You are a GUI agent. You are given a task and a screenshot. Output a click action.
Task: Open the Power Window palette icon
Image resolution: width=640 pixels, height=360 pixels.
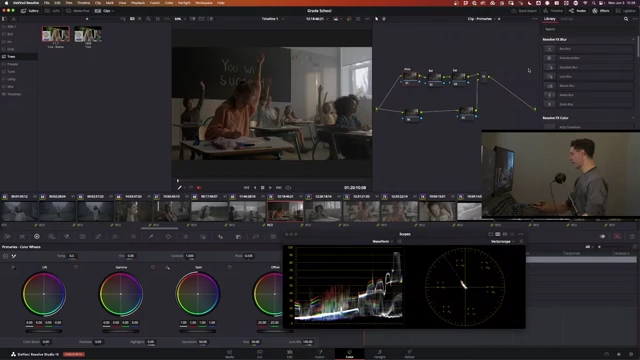tap(168, 236)
